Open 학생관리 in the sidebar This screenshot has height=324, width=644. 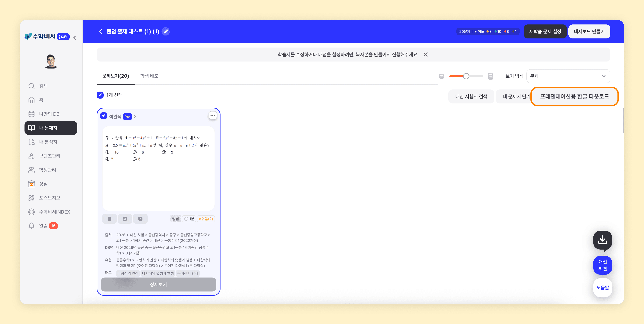(51, 170)
